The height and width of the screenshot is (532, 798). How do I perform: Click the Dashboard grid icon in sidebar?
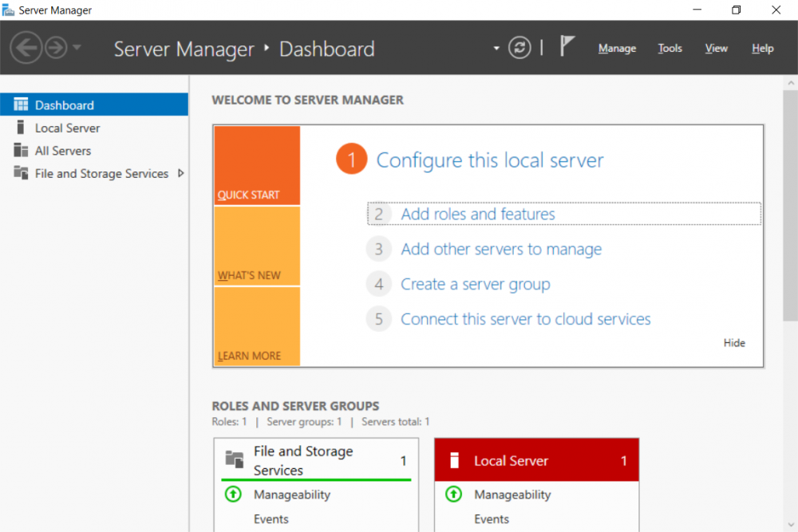tap(21, 104)
